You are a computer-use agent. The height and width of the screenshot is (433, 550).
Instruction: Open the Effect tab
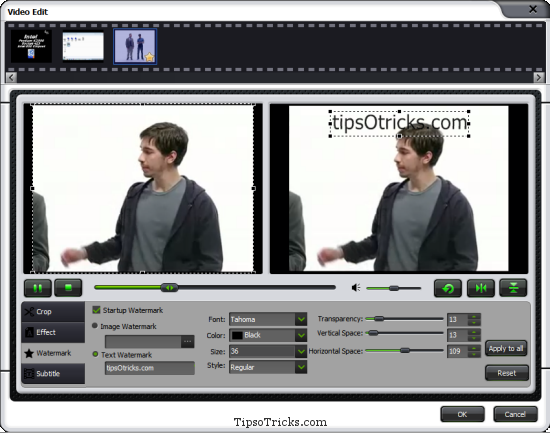click(x=53, y=332)
